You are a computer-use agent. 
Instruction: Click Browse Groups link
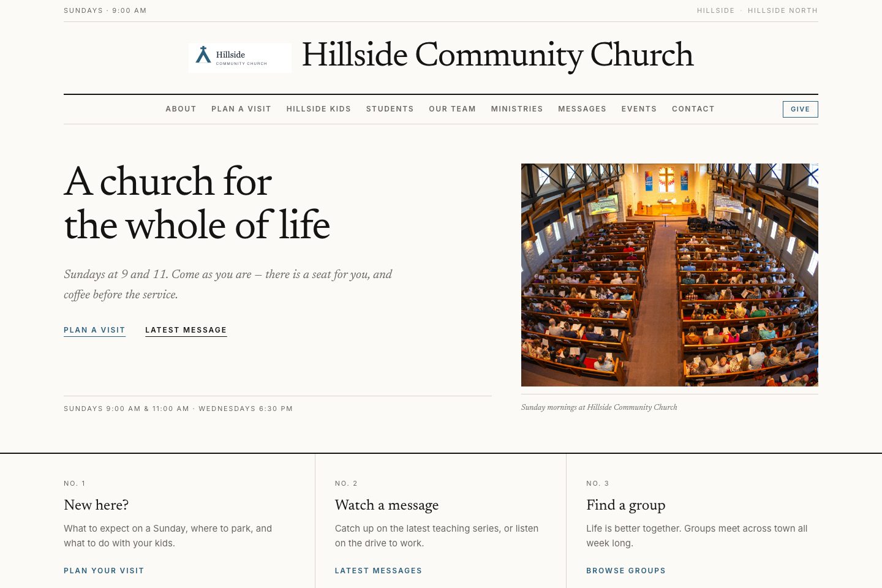coord(626,571)
